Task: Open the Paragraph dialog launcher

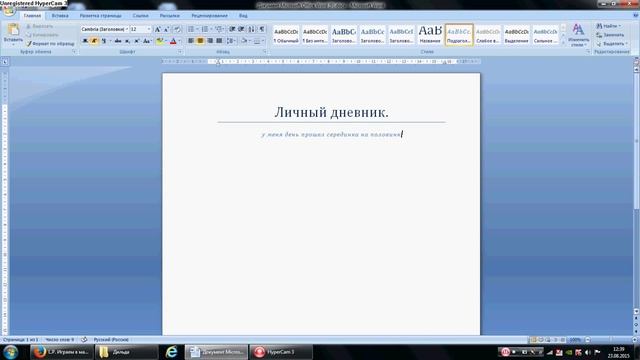Action: pyautogui.click(x=265, y=52)
